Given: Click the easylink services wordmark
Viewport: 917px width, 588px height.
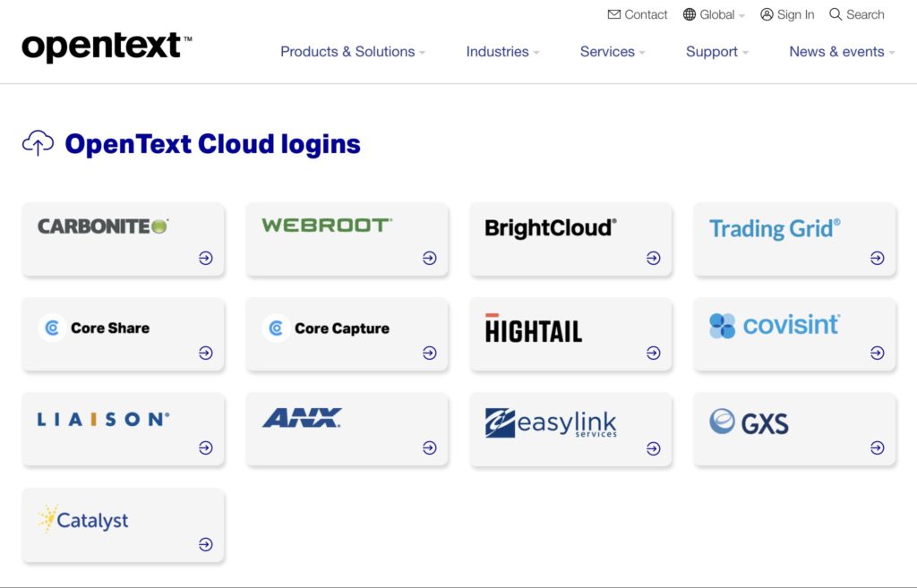Looking at the screenshot, I should point(567,423).
